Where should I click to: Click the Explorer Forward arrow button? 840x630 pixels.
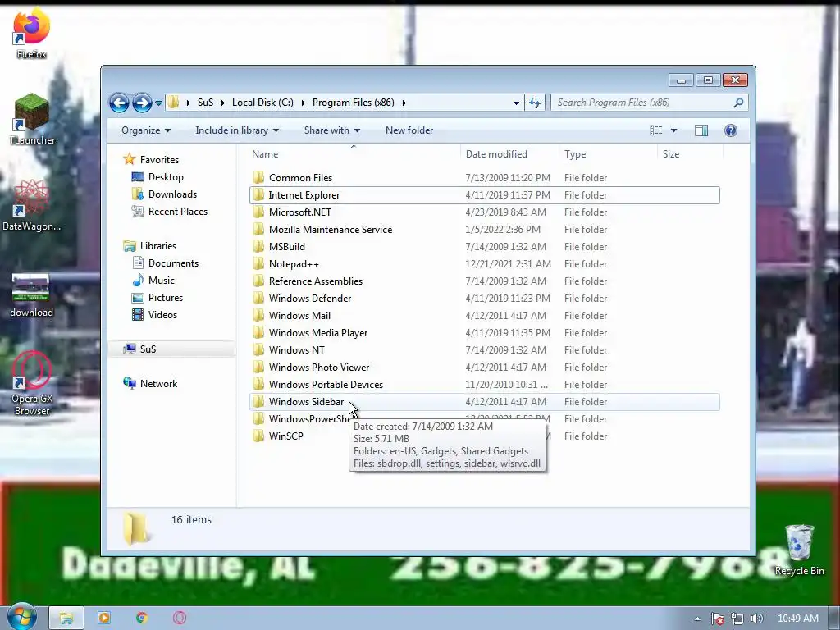pyautogui.click(x=142, y=103)
